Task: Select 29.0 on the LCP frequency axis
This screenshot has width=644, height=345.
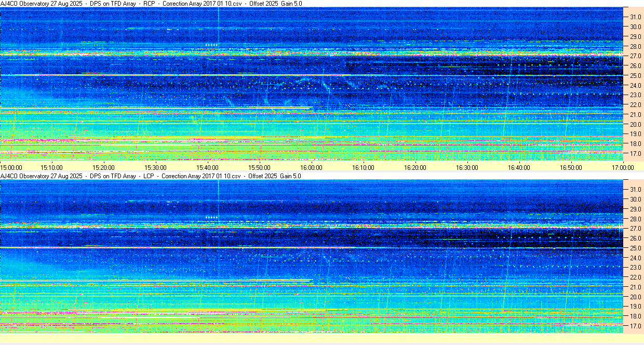Action: click(x=636, y=209)
